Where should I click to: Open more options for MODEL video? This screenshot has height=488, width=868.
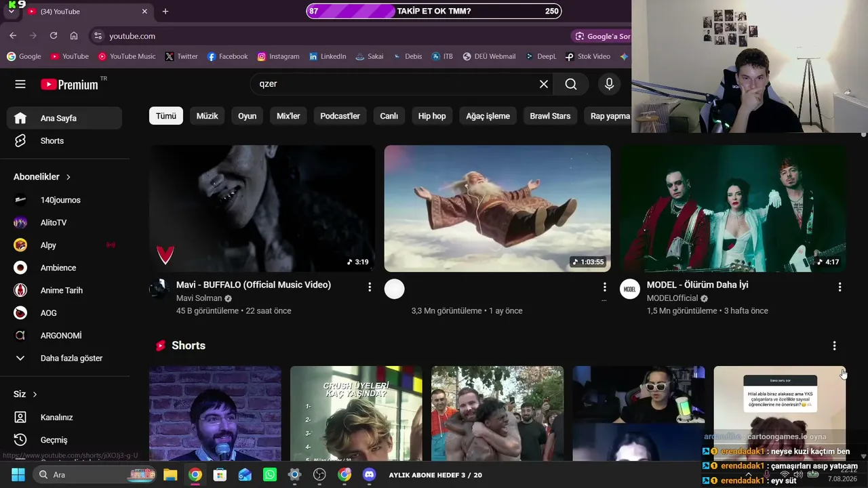pyautogui.click(x=840, y=287)
